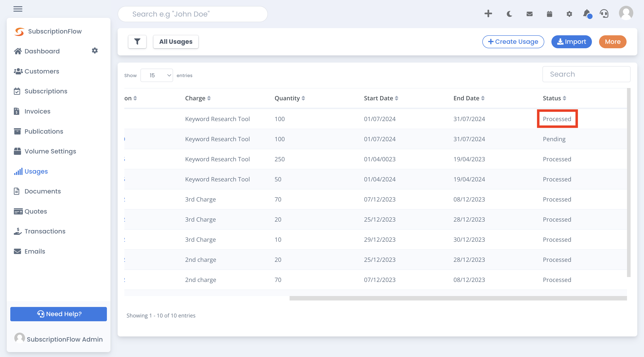644x357 pixels.
Task: Sort by the Quantity column
Action: click(290, 98)
